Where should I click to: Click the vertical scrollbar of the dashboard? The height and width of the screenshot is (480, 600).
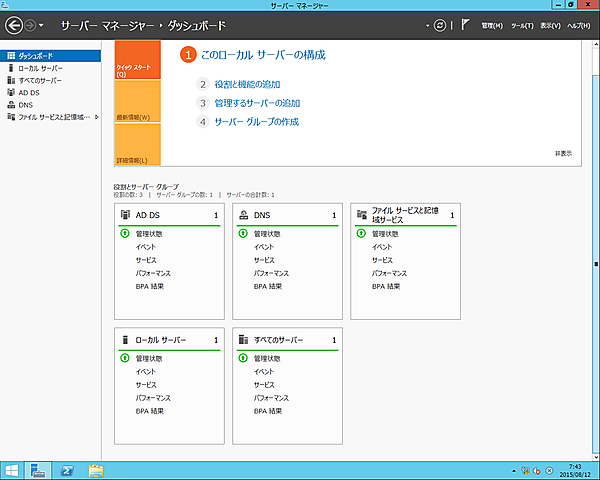pos(596,264)
